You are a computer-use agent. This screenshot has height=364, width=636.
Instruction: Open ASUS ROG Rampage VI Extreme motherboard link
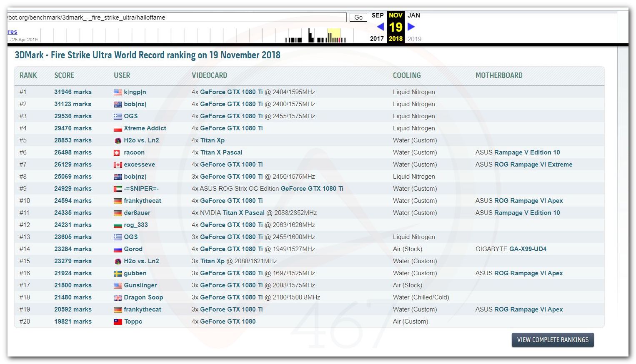pyautogui.click(x=533, y=165)
